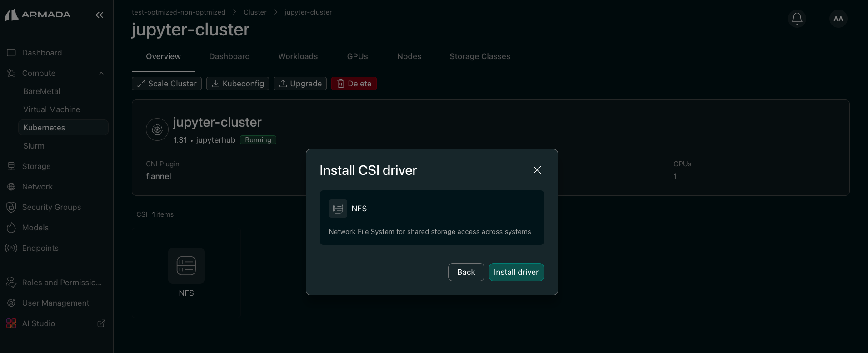Click the Kubernetes cluster wheel icon
Image resolution: width=868 pixels, height=353 pixels.
pyautogui.click(x=157, y=129)
